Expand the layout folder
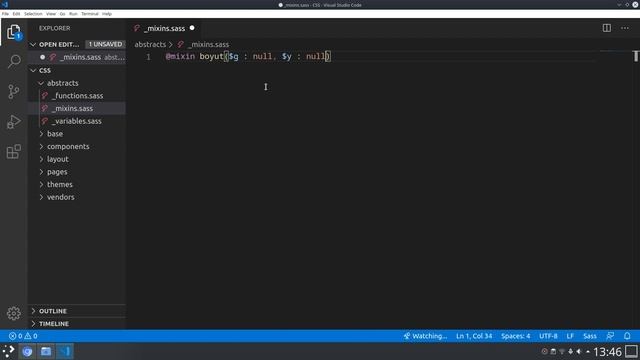 pos(41,159)
